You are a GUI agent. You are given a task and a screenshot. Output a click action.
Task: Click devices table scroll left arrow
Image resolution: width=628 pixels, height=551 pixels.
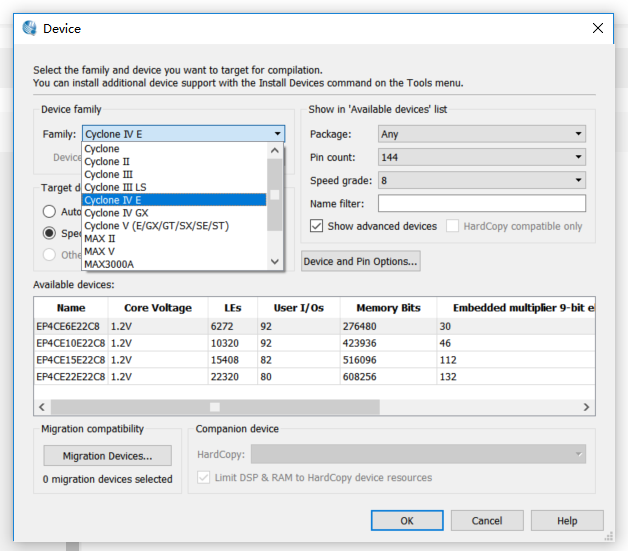point(42,407)
